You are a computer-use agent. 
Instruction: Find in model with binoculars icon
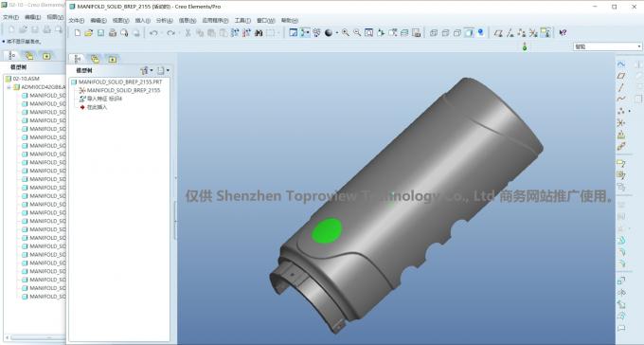pyautogui.click(x=259, y=33)
